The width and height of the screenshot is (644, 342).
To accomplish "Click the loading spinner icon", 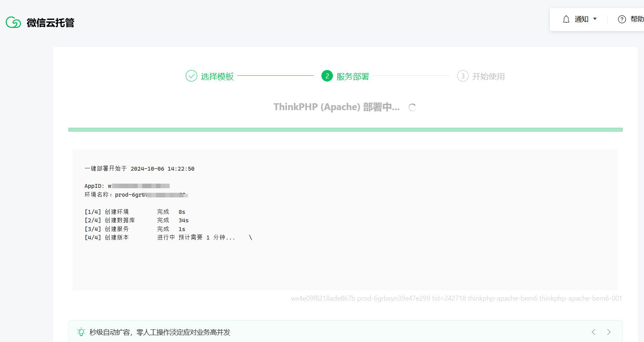I will (x=412, y=107).
